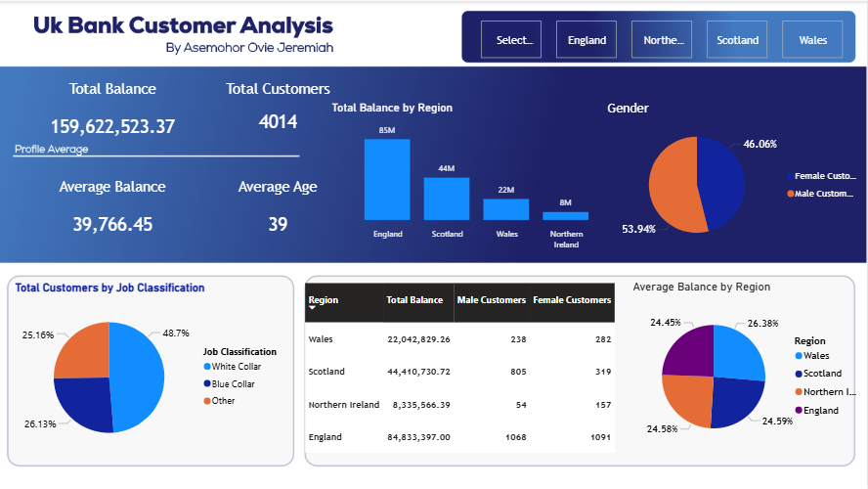Click the Average Balance by Region title
Viewport: 868px width, 489px height.
[702, 287]
